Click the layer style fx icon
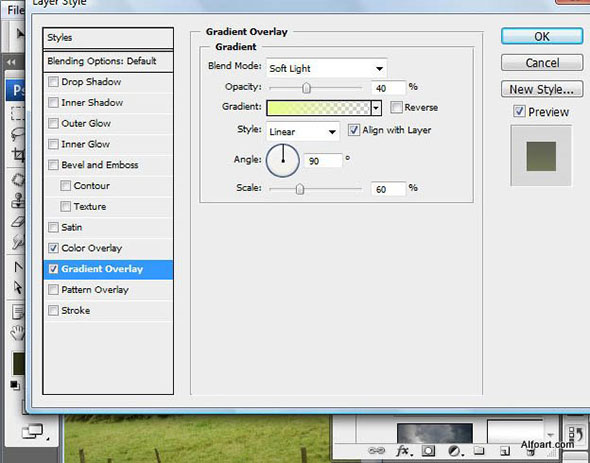 402,450
